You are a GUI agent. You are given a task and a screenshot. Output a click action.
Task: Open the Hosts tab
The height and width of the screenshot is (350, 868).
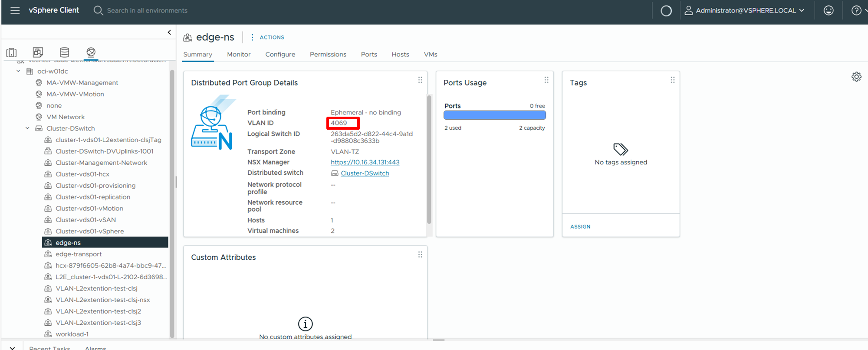click(x=400, y=54)
